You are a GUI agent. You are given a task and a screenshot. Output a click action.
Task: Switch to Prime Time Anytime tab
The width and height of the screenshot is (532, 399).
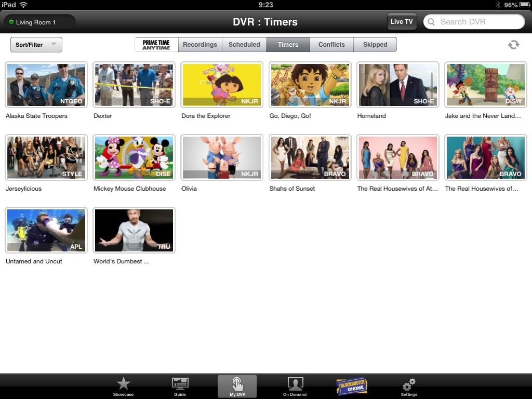point(156,45)
